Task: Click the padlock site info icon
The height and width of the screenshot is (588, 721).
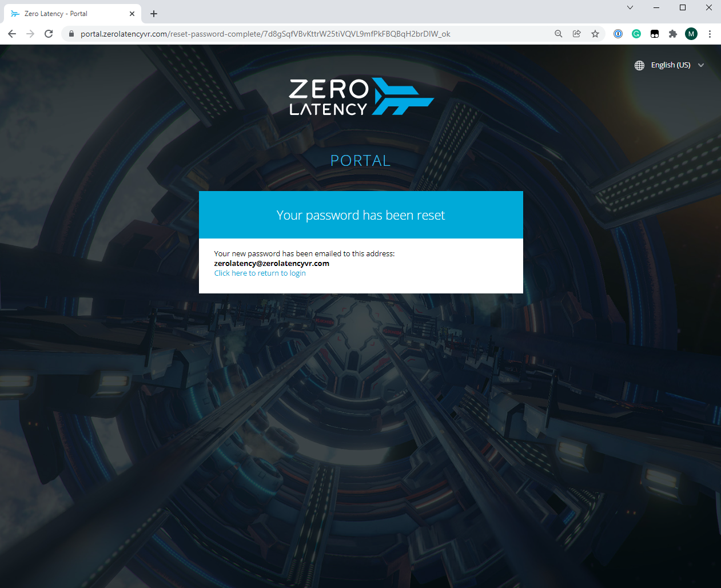Action: point(71,34)
